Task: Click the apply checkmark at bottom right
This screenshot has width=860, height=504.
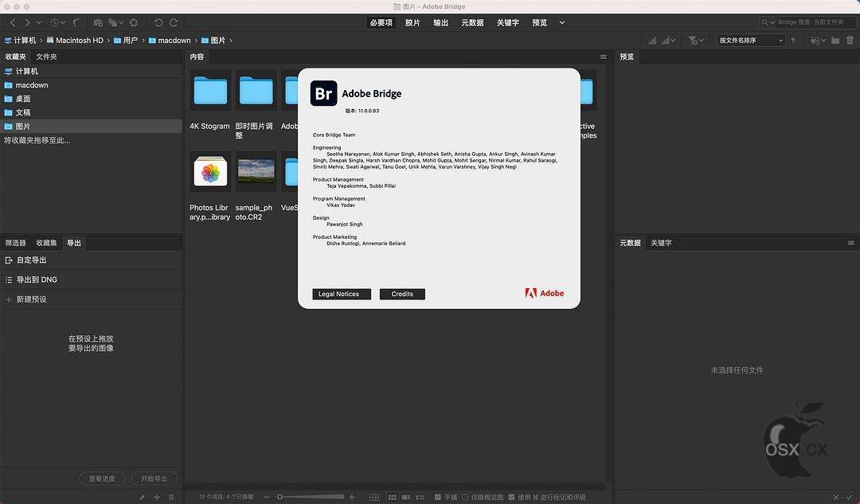Action: coord(850,497)
